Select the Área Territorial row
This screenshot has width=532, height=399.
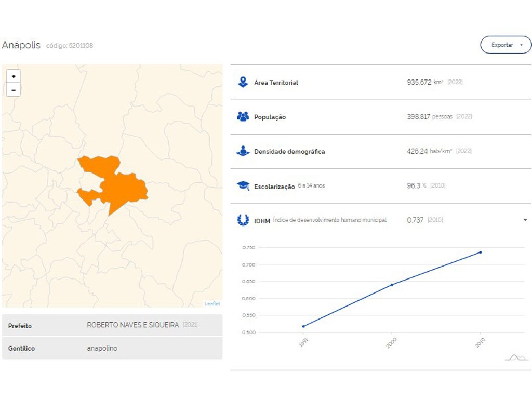[381, 82]
